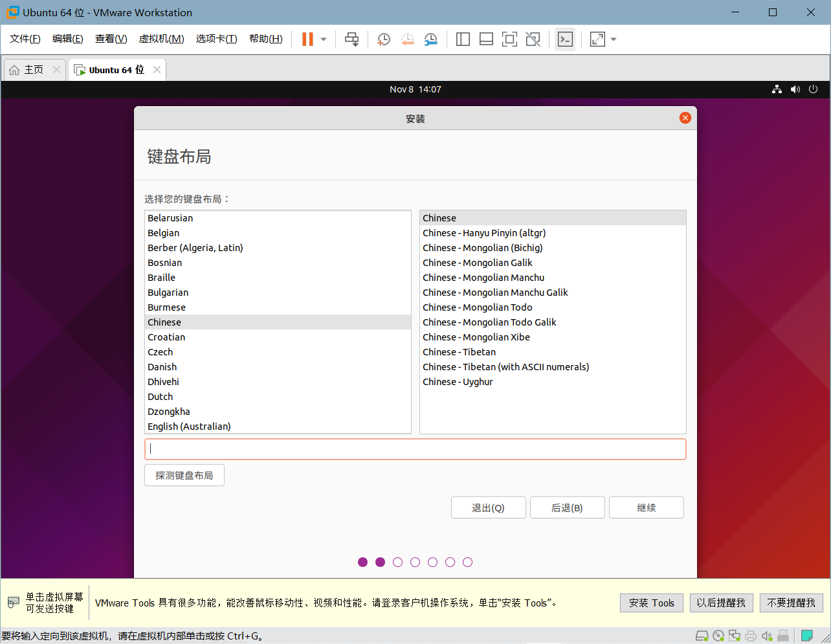Select Chinese in the left layout list
The image size is (831, 644).
278,322
